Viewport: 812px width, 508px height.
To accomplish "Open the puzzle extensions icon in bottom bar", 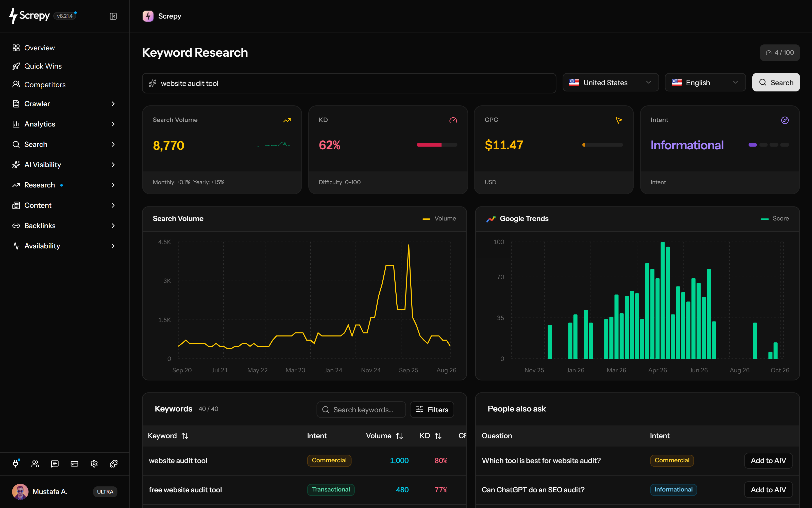I will click(114, 464).
